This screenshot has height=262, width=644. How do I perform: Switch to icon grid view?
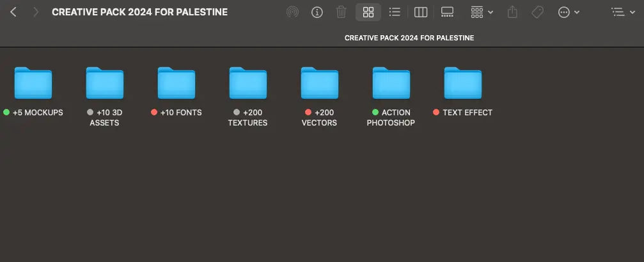[x=368, y=12]
